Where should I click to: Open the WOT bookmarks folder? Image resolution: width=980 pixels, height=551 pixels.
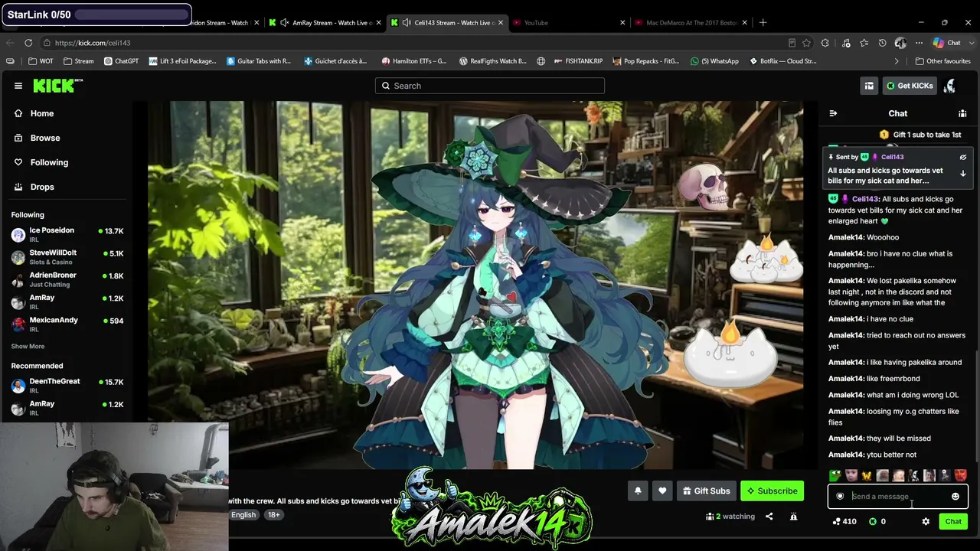coord(41,61)
